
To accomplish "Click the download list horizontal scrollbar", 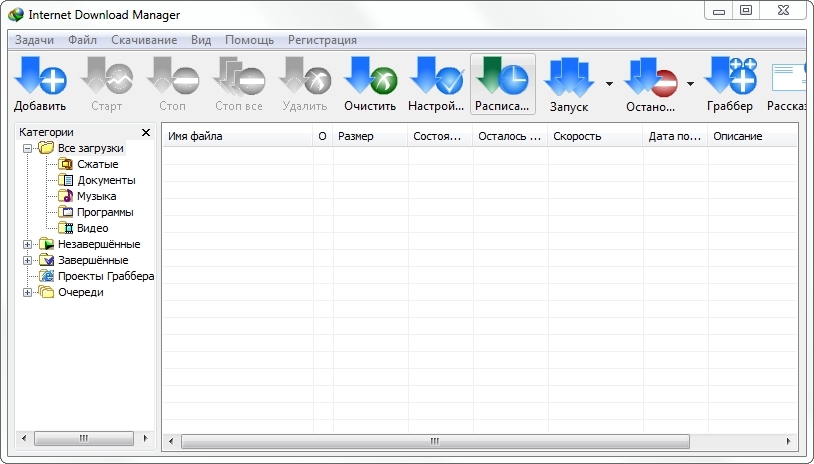I will click(x=434, y=441).
